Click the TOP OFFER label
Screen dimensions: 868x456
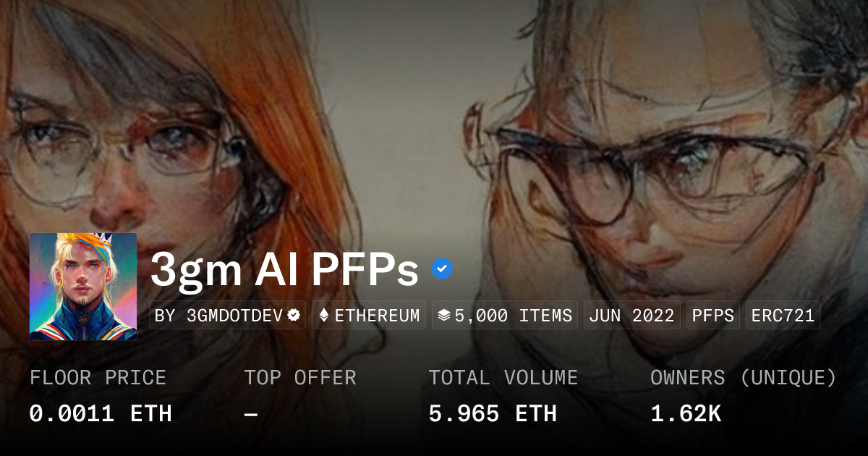pos(300,378)
